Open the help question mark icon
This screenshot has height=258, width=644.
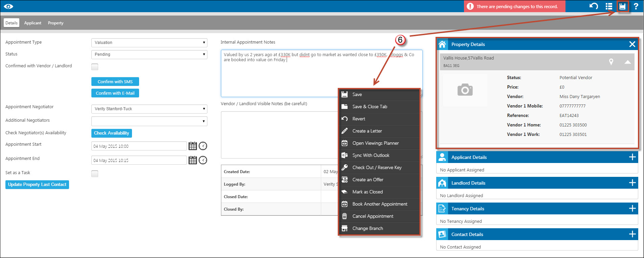click(x=636, y=6)
